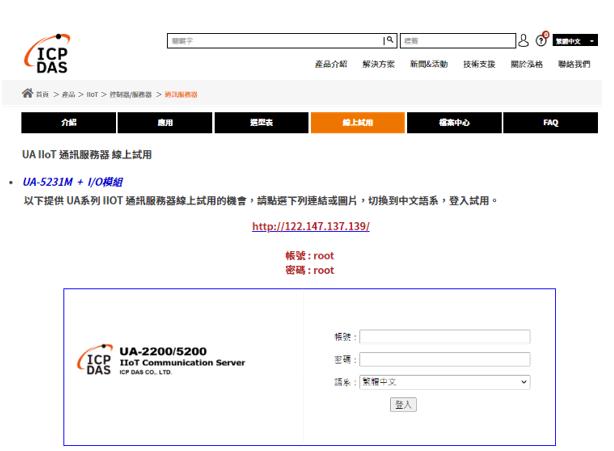Open the 產品介紹 menu
Image resolution: width=614 pixels, height=451 pixels.
tap(331, 64)
